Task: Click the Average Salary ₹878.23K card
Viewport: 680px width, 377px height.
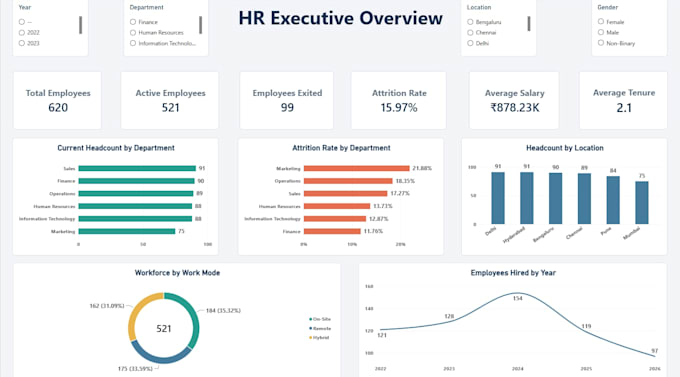Action: point(514,100)
